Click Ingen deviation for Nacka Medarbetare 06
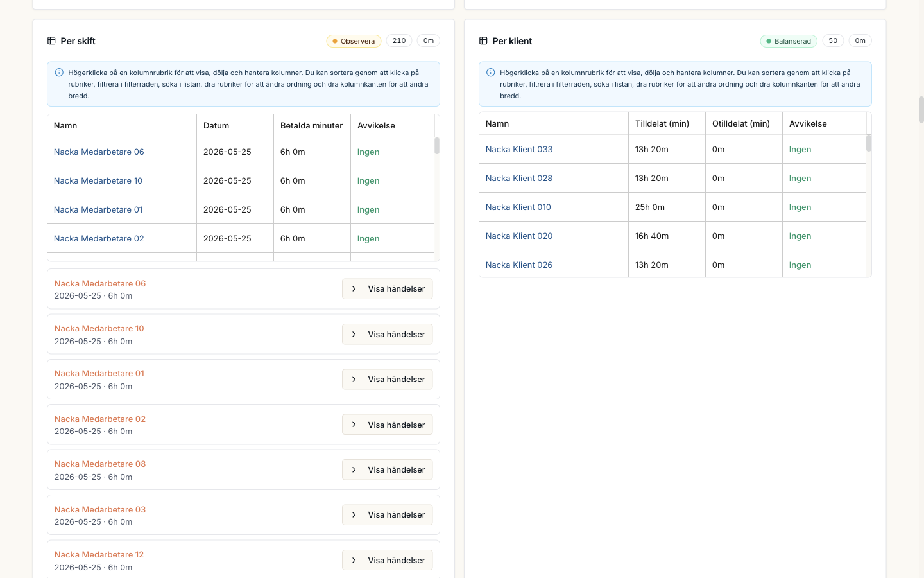This screenshot has height=578, width=924. click(x=368, y=152)
